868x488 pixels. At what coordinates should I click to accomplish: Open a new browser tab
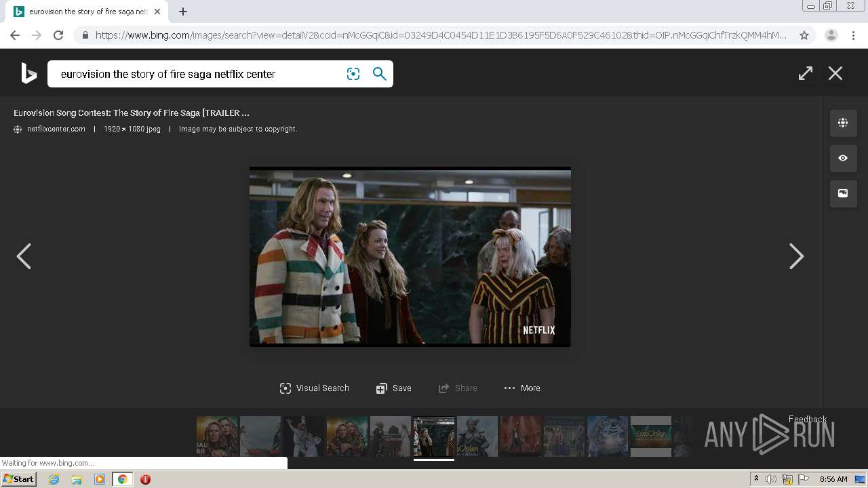(x=183, y=12)
